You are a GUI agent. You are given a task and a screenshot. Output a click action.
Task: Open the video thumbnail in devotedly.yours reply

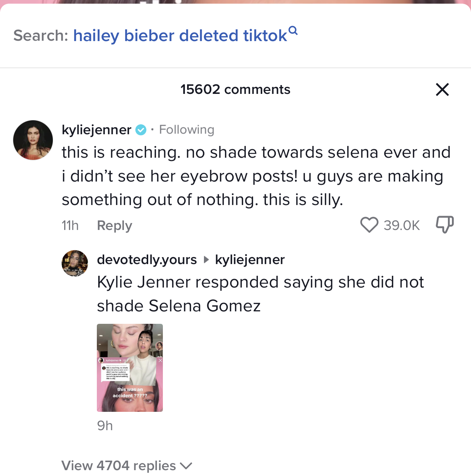click(130, 367)
